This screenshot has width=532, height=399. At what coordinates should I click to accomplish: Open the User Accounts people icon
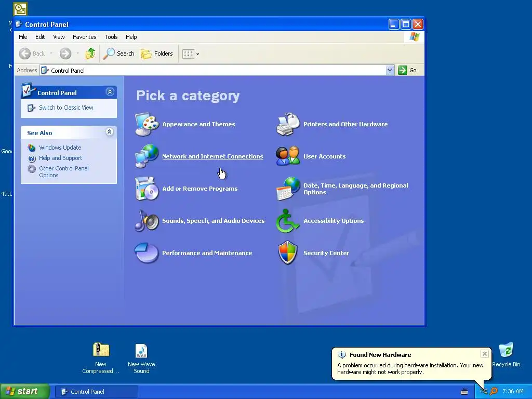[x=288, y=156]
